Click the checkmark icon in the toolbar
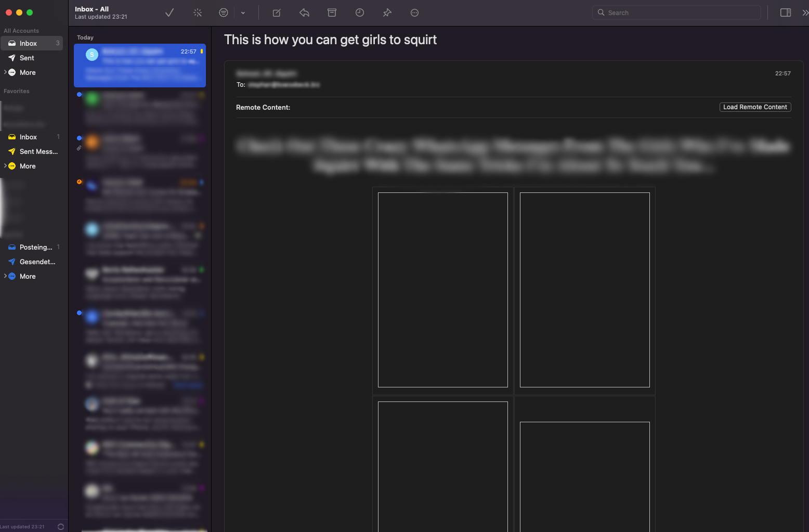Image resolution: width=809 pixels, height=532 pixels. tap(169, 13)
